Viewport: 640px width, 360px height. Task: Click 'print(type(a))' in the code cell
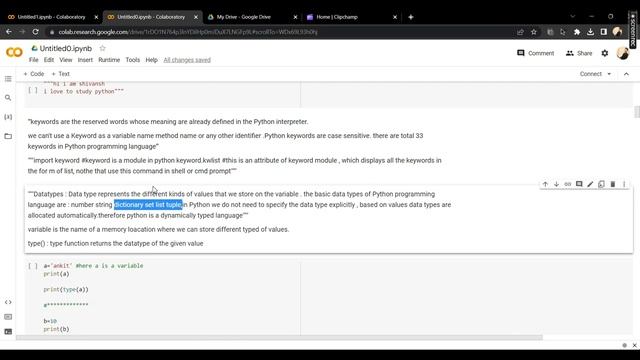[x=66, y=290]
